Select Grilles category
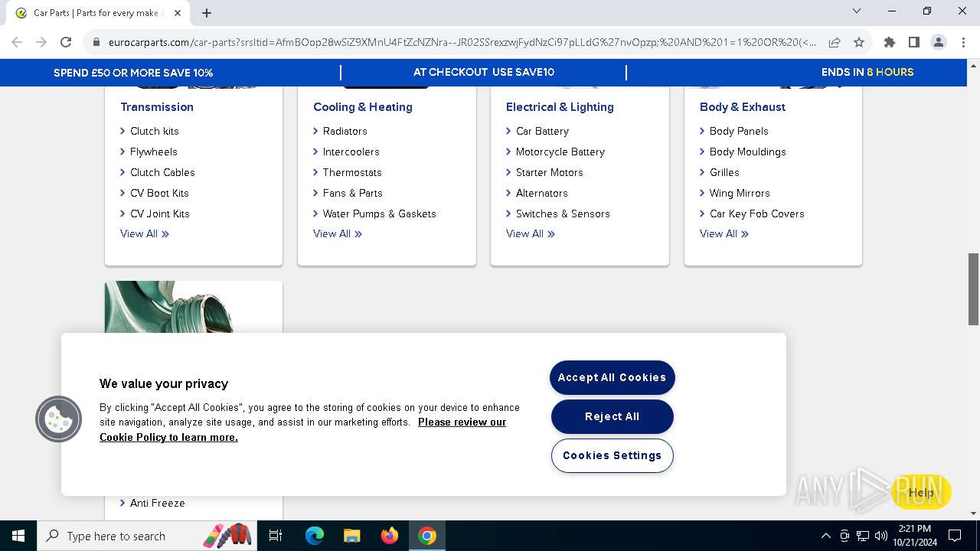This screenshot has width=980, height=551. pos(724,172)
